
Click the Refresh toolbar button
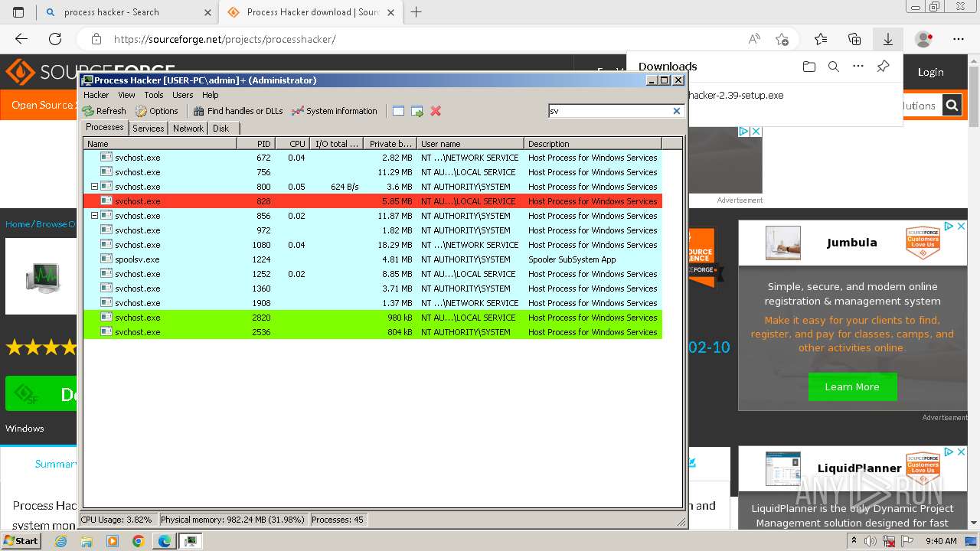click(104, 111)
